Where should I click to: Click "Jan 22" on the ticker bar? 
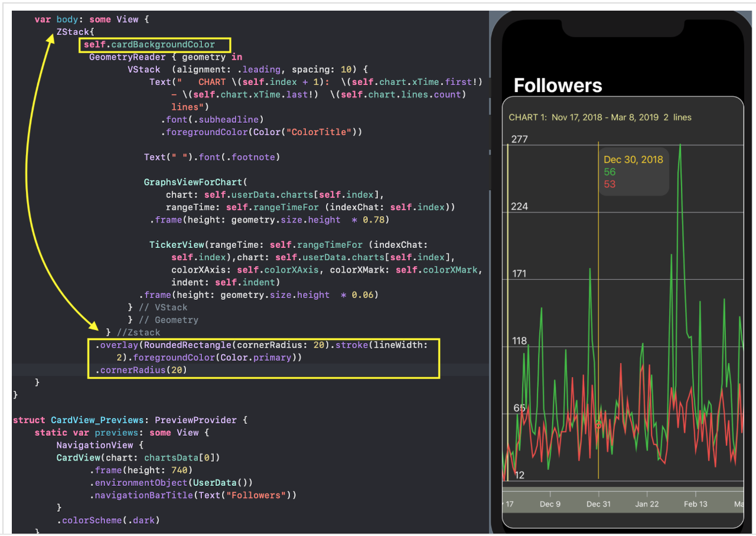(647, 504)
